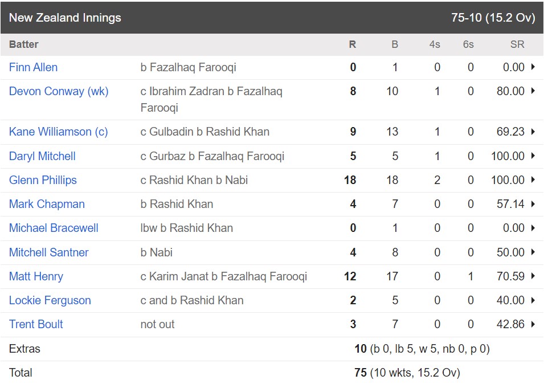Expand Trent Boult's row arrow
Screen dimensions: 544x392
(x=533, y=324)
